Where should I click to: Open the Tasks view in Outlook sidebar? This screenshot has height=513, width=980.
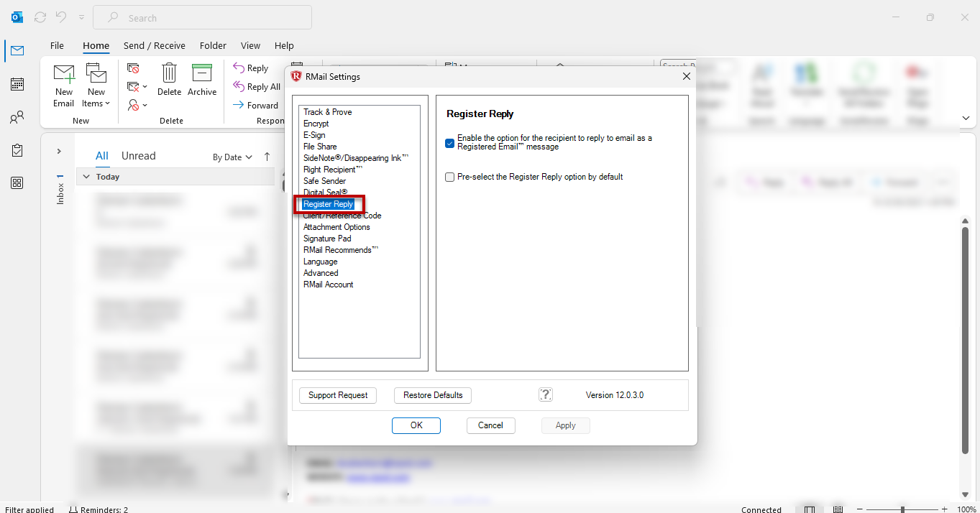[x=17, y=150]
